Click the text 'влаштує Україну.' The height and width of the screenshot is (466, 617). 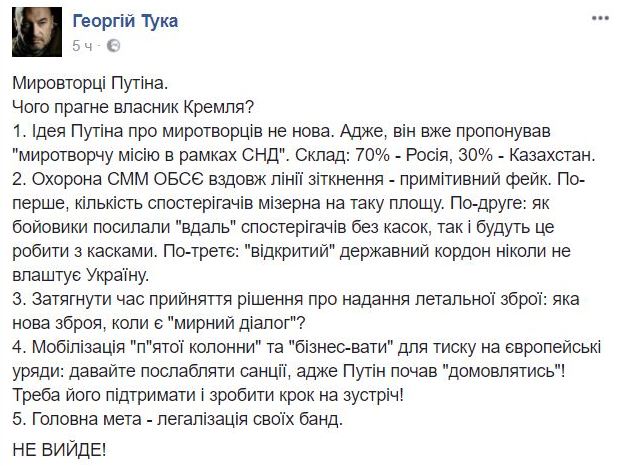(x=81, y=275)
